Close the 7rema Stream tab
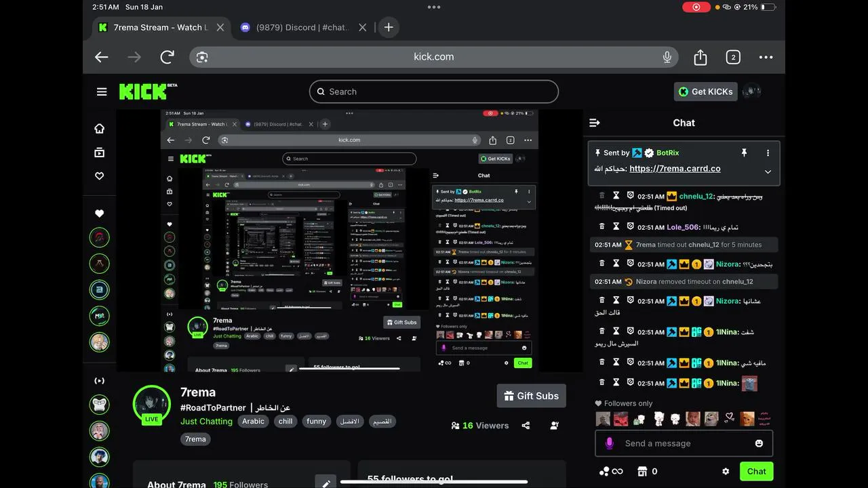The height and width of the screenshot is (488, 868). (220, 28)
